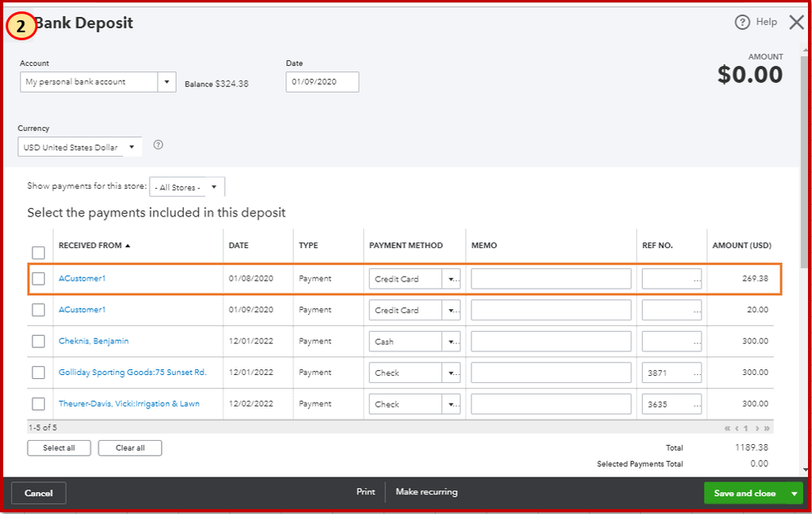Screen dimensions: 812x514
Task: Expand the Save and close arrow menu
Action: click(794, 494)
